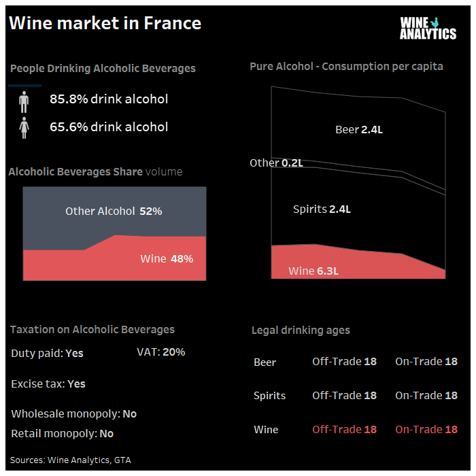
Task: Click the Wholesale monopoly: No line
Action: pyautogui.click(x=73, y=414)
